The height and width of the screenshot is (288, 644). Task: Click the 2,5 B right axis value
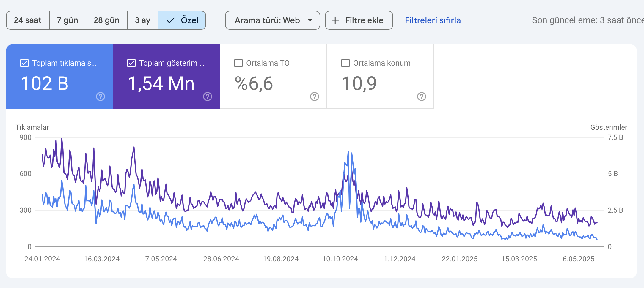click(x=615, y=210)
